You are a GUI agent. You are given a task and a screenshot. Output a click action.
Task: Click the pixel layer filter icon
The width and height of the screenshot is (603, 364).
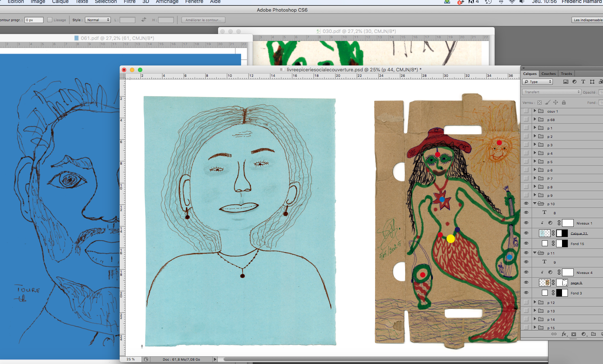(x=566, y=82)
